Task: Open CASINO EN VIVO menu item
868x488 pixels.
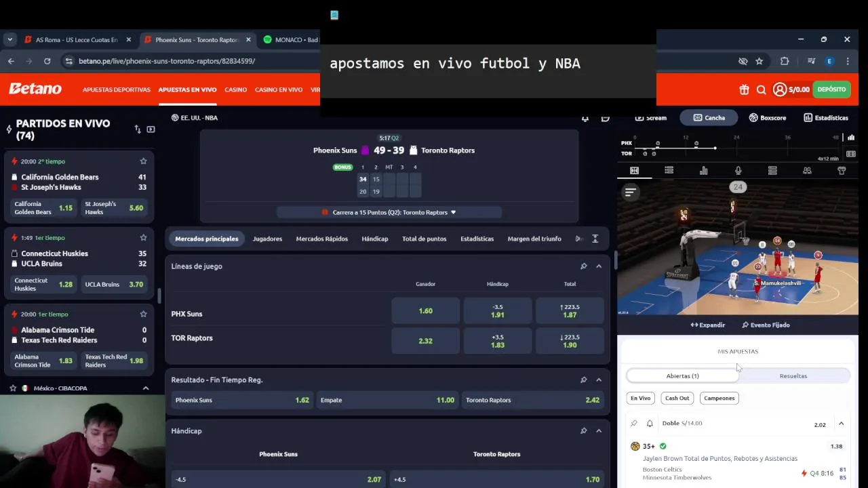Action: (x=279, y=89)
